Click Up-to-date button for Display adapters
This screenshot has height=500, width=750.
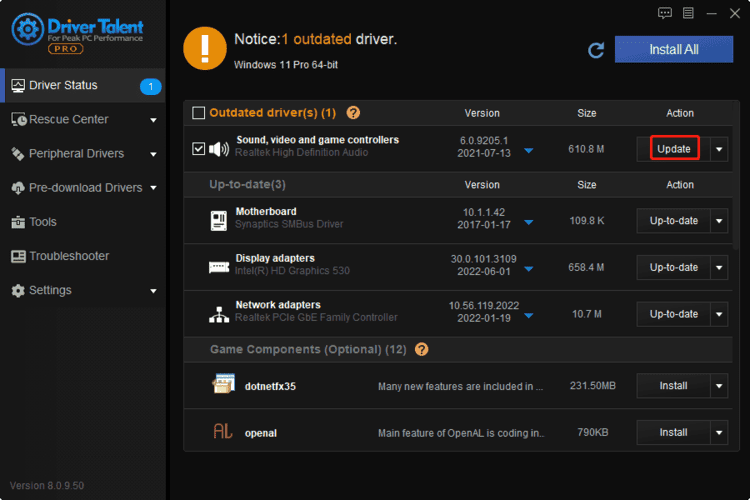coord(673,267)
